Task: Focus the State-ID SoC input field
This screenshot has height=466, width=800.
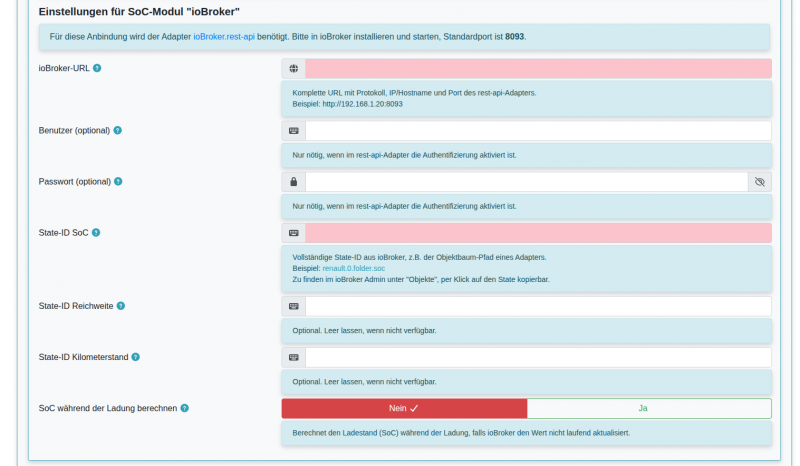Action: coord(538,233)
